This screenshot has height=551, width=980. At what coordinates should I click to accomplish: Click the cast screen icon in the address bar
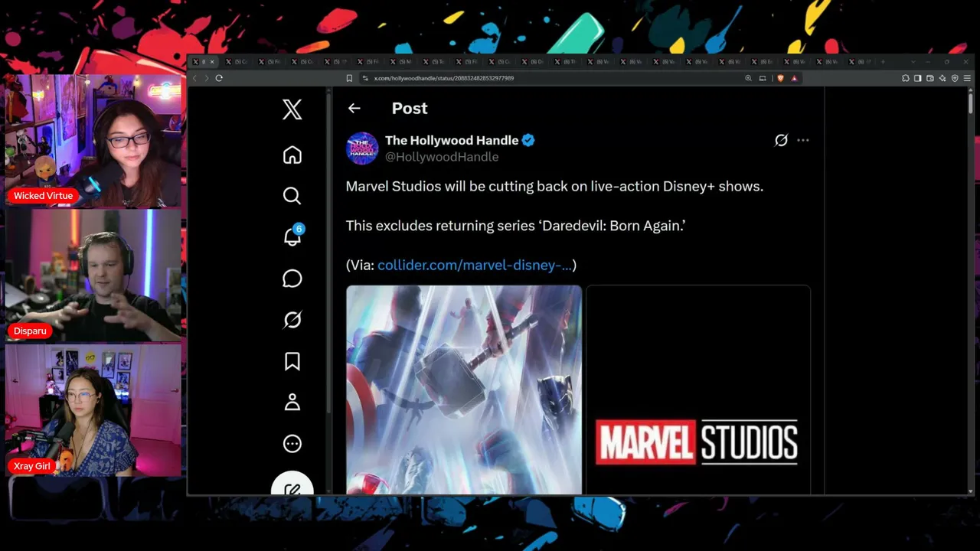coord(763,78)
